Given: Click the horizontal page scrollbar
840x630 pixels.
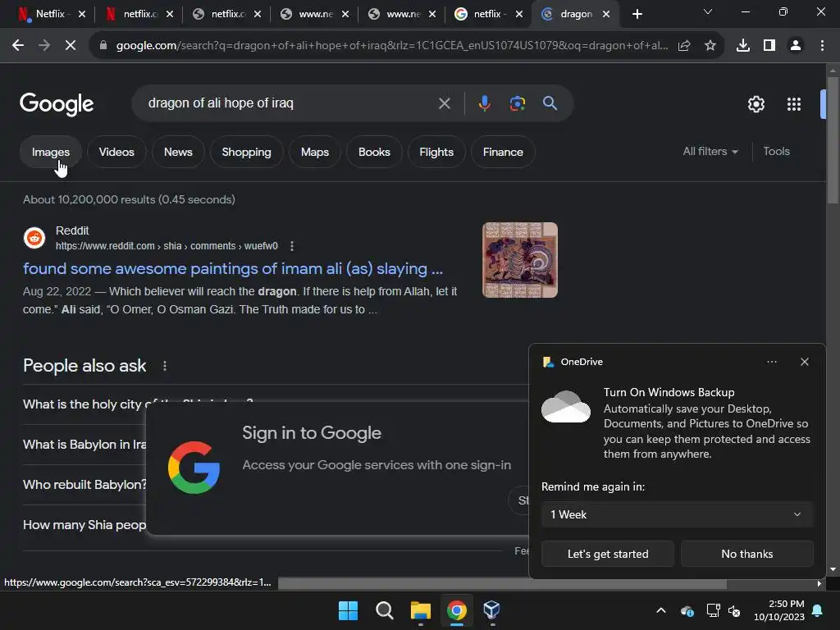Looking at the screenshot, I should click(x=502, y=584).
